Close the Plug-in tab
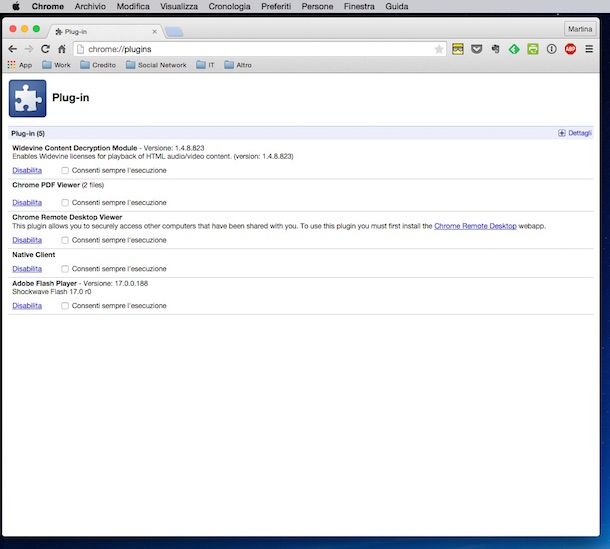The image size is (610, 549). [x=154, y=32]
